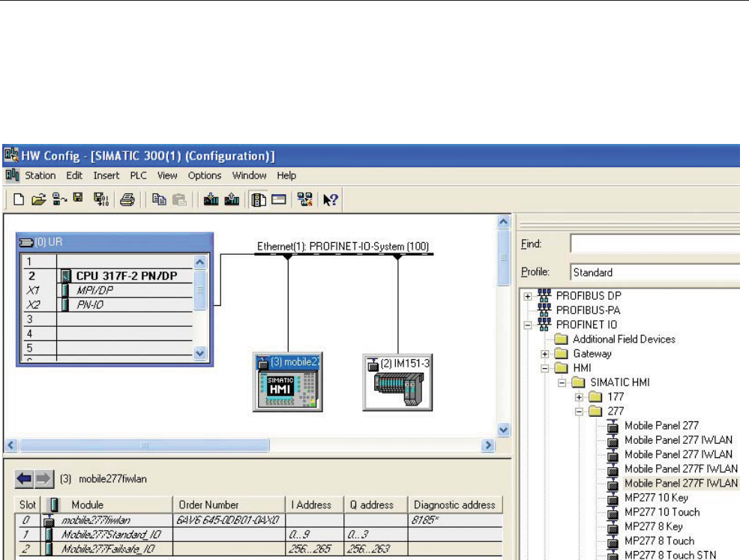This screenshot has height=560, width=749.
Task: Click the HW Config title bar icon
Action: tap(11, 155)
